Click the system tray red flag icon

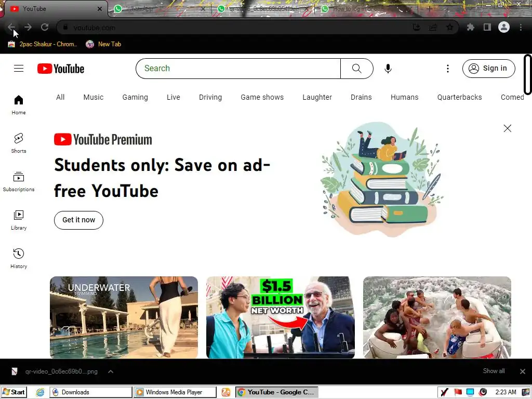point(458,392)
